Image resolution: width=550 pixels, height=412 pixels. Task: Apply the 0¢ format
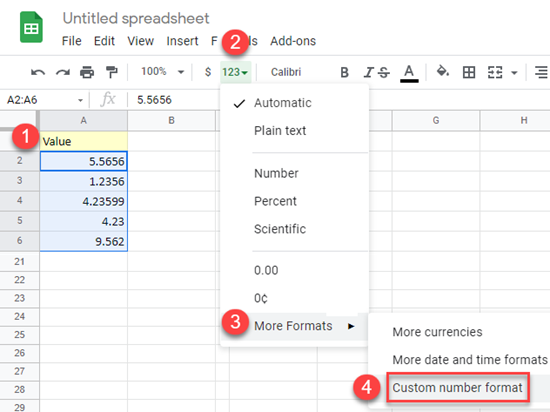(295, 298)
